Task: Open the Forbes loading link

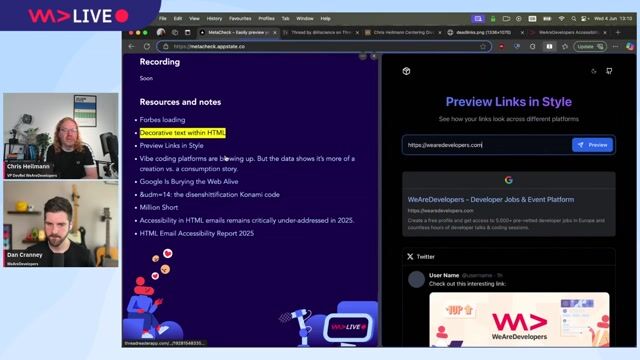Action: (162, 120)
